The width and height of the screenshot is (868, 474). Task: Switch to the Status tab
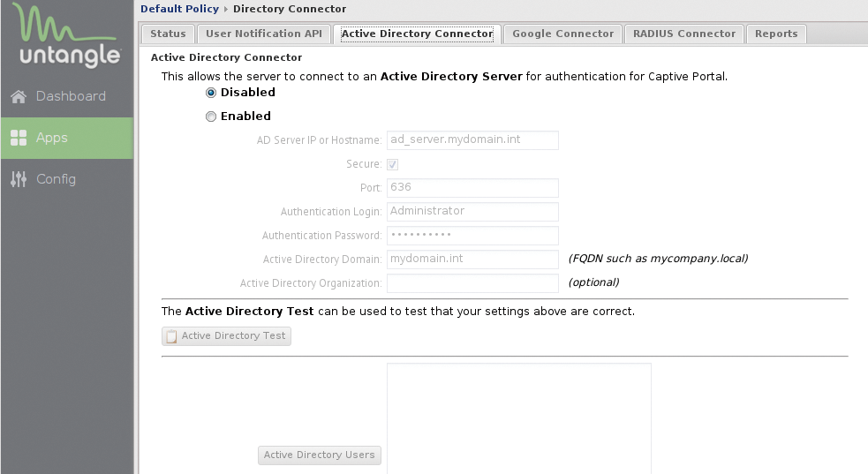(169, 34)
